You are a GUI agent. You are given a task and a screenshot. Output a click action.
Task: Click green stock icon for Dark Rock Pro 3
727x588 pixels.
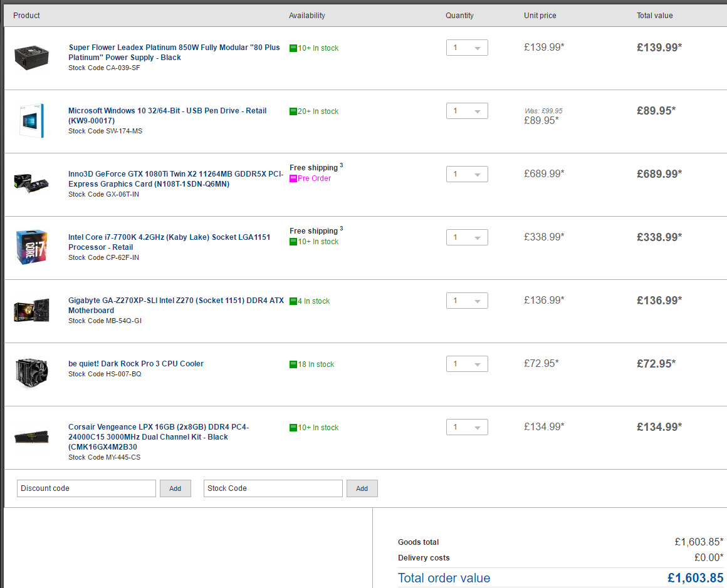(293, 364)
